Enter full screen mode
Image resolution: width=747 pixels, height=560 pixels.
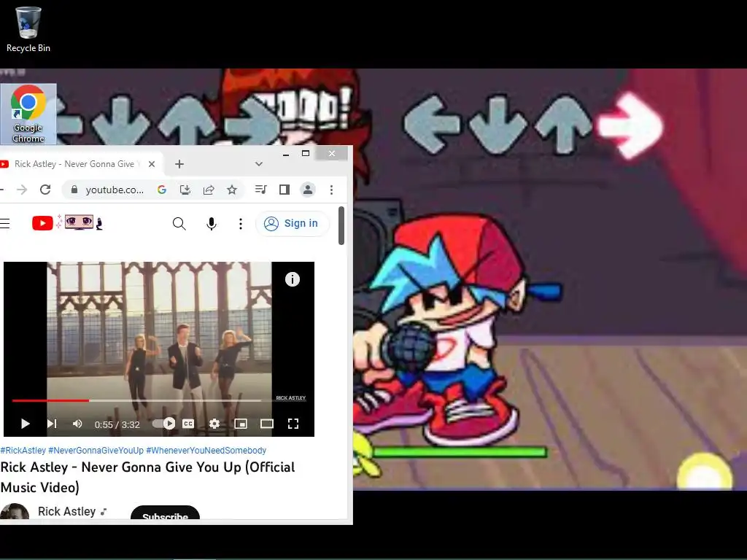[x=293, y=424]
